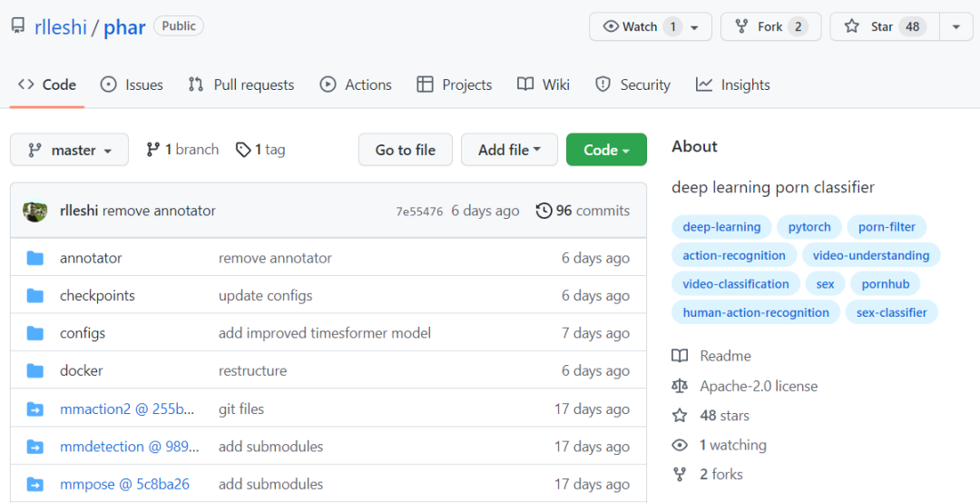
Task: Click the rlleshi avatar thumbnail
Action: pos(35,211)
